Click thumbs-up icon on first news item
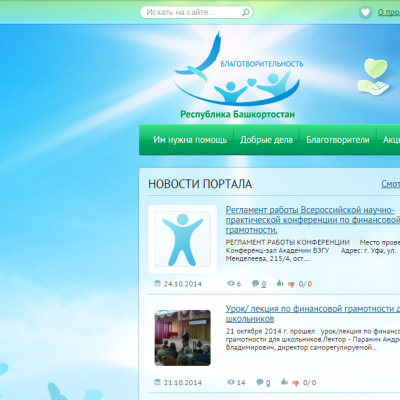This screenshot has width=400, height=400. click(x=280, y=283)
